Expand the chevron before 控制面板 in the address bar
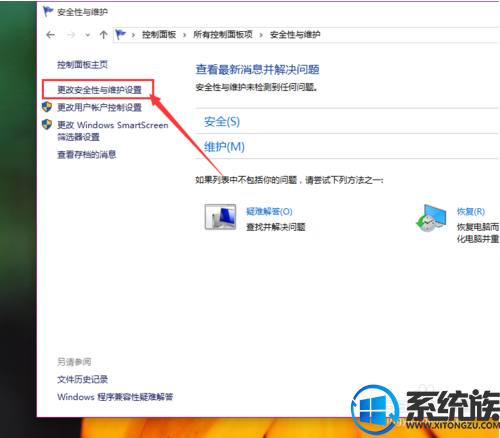This screenshot has width=500, height=438. (133, 35)
